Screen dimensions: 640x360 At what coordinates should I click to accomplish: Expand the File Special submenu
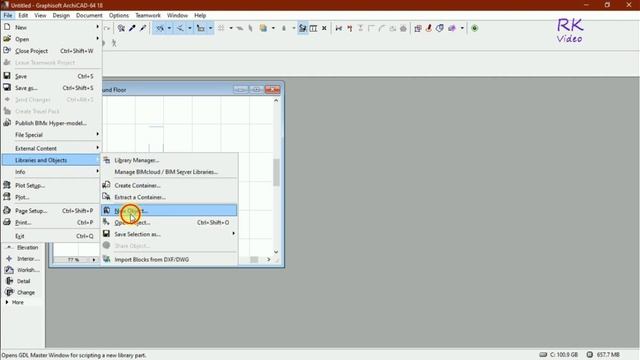point(51,135)
